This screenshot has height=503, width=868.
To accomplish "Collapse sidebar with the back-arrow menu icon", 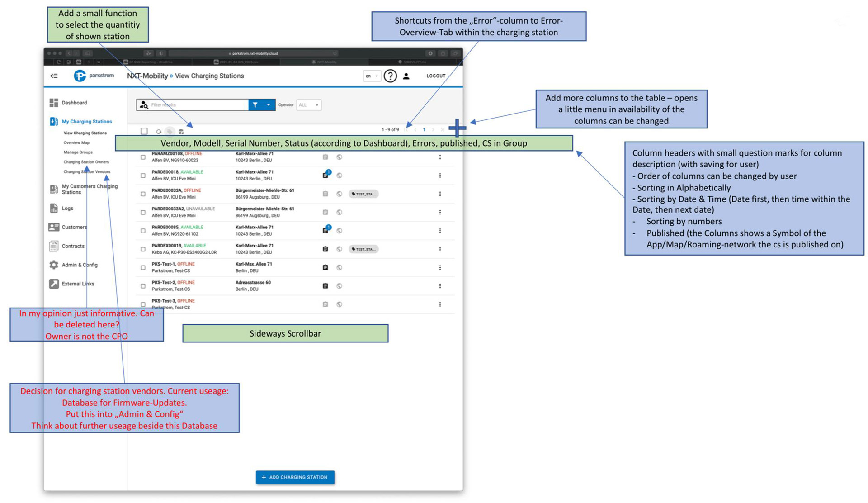I will 54,76.
